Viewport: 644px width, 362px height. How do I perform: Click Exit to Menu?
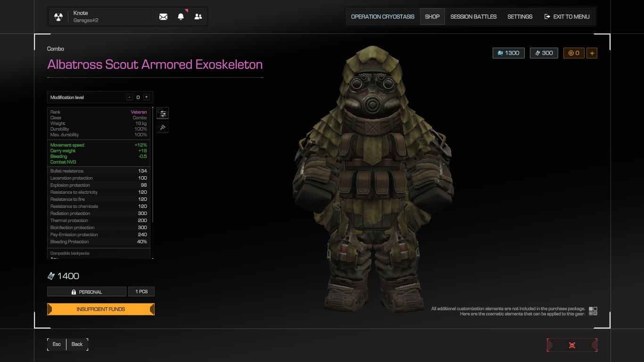(567, 16)
